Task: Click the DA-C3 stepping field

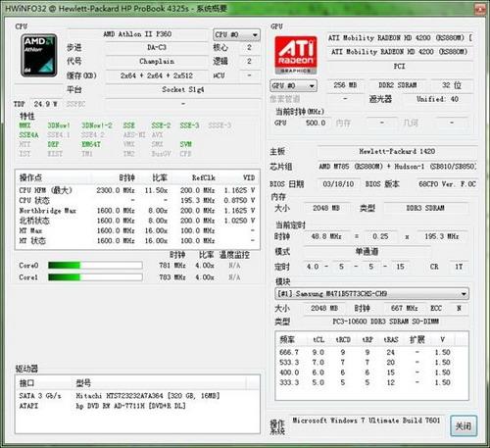Action: click(157, 48)
